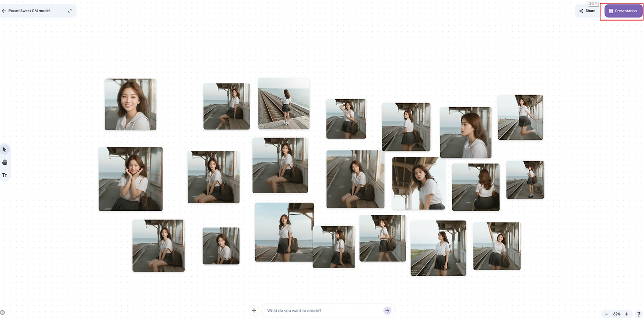Image resolution: width=644 pixels, height=320 pixels.
Task: Click the plus button beside the prompt box
Action: click(x=254, y=310)
